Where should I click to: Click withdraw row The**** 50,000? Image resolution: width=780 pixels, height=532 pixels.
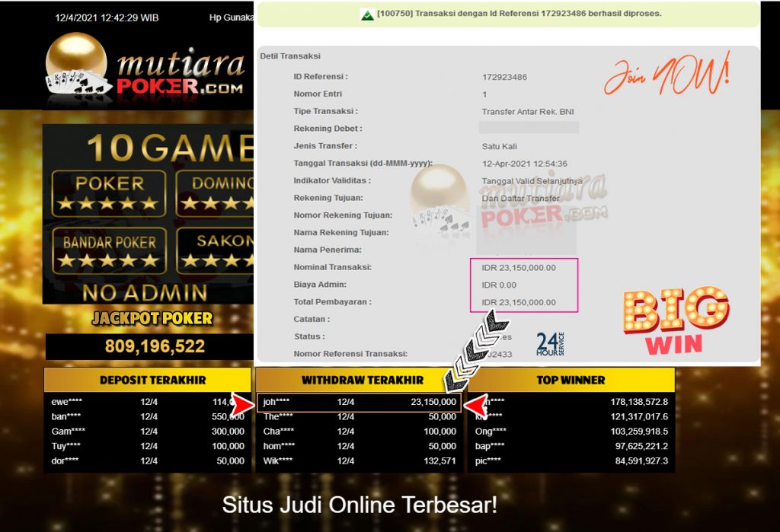[x=360, y=416]
